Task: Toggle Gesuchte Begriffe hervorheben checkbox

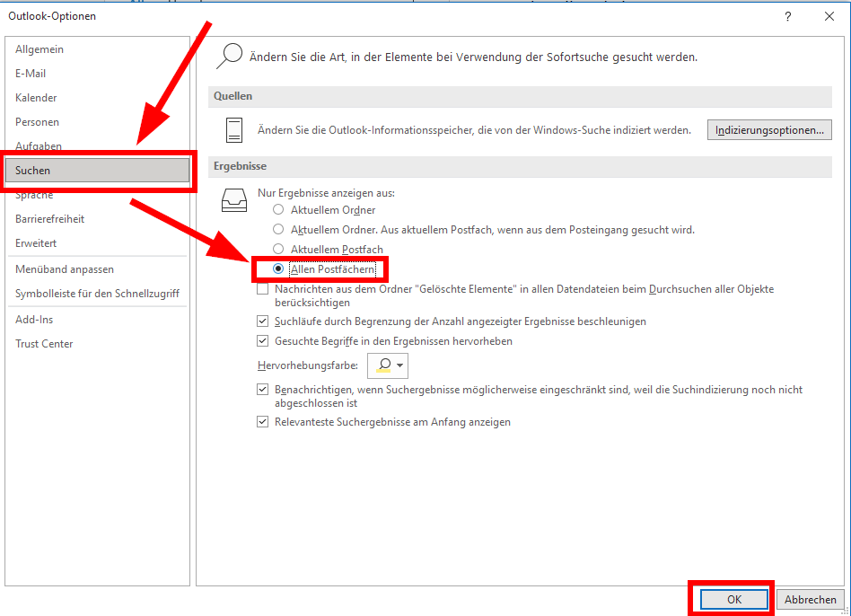Action: point(263,341)
